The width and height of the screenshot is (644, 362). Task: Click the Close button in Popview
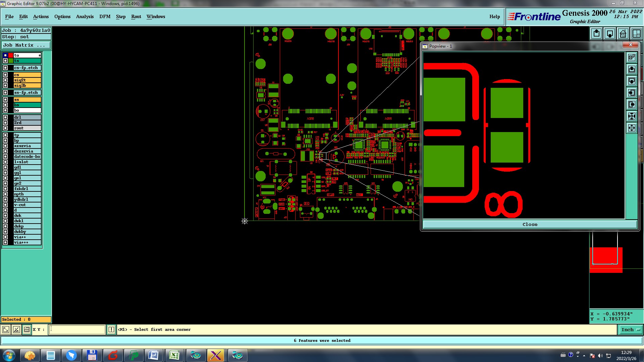tap(530, 225)
